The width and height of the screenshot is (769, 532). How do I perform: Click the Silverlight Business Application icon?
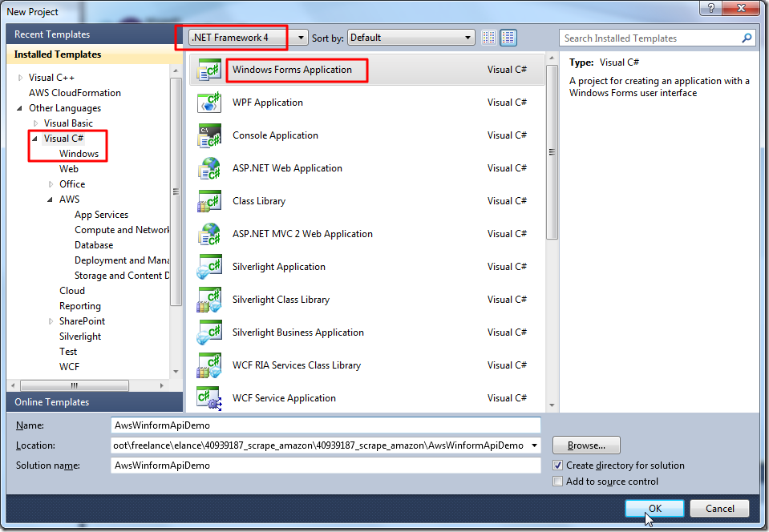(x=209, y=332)
